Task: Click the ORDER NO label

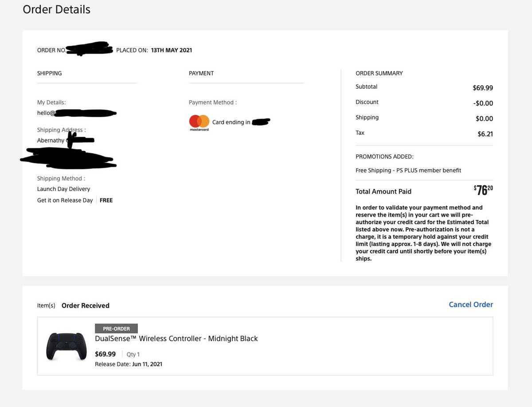Action: click(x=51, y=50)
